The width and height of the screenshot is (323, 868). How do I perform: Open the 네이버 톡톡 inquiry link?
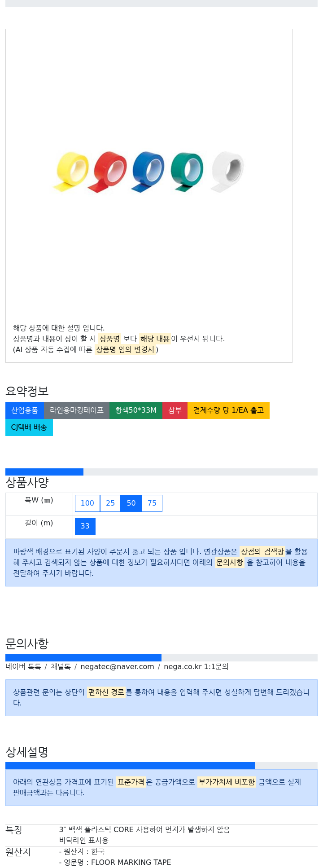(23, 667)
